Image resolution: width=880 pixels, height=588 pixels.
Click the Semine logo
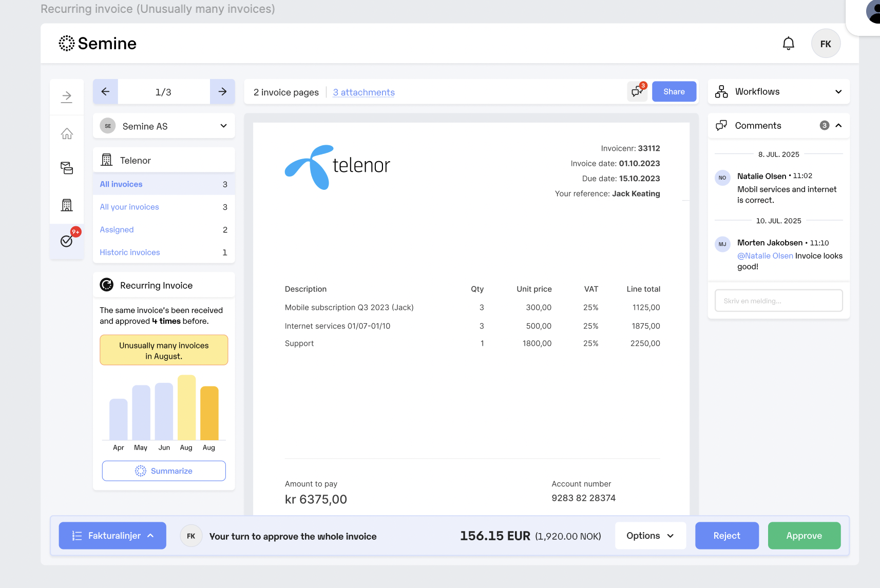click(x=98, y=44)
